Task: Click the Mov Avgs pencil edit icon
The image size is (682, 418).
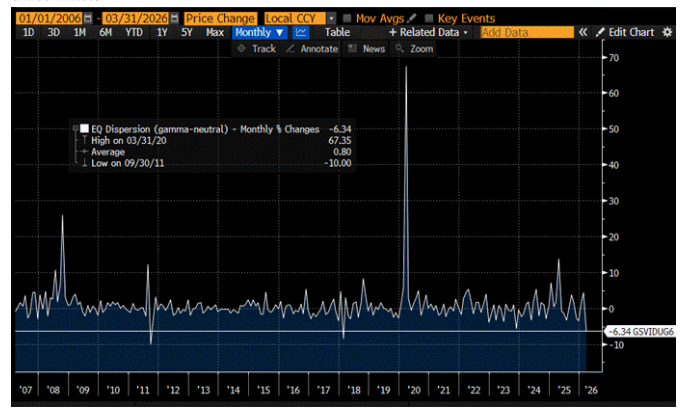Action: pos(412,19)
